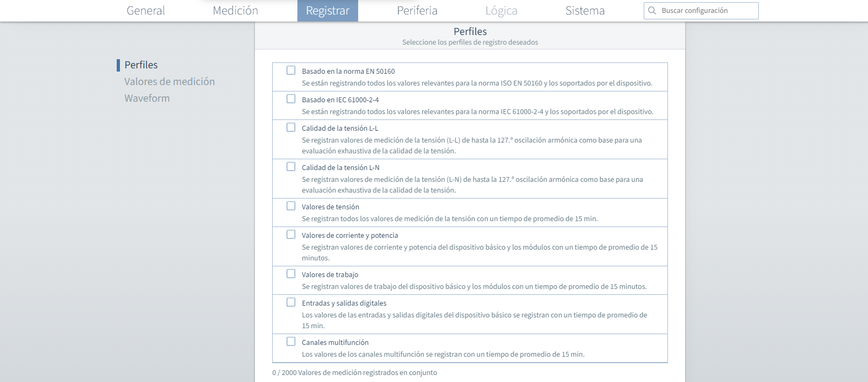
Task: Check the Canales multifunción checkbox
Action: click(291, 342)
